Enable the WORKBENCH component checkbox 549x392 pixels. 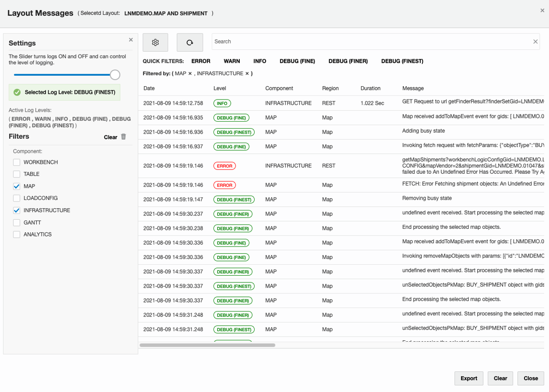tap(17, 162)
